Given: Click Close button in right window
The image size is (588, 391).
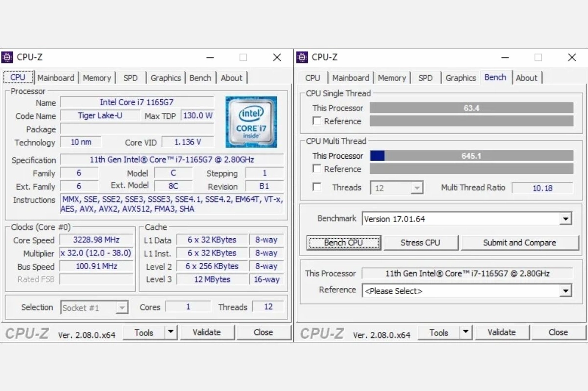Looking at the screenshot, I should 558,333.
